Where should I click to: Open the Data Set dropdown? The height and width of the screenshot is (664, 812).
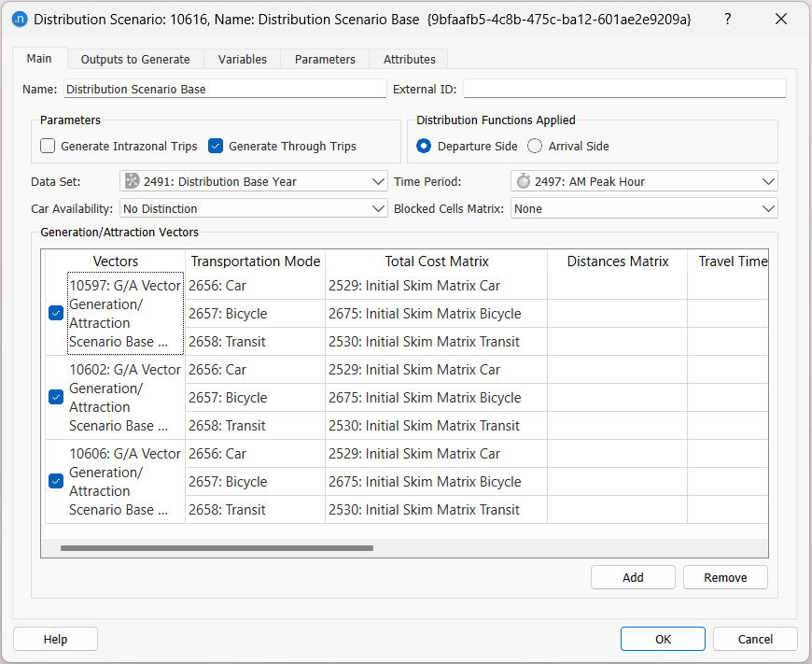click(378, 181)
